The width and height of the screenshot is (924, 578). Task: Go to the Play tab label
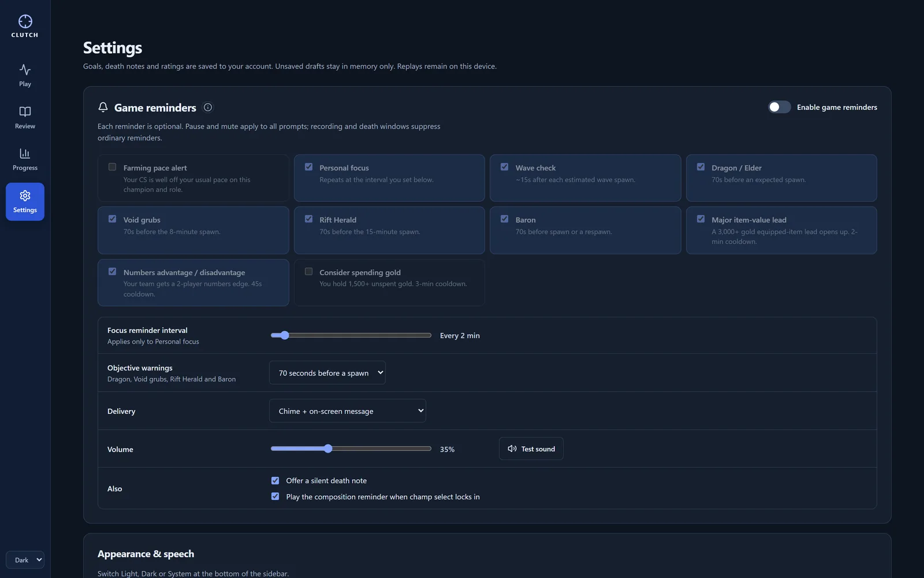click(25, 84)
